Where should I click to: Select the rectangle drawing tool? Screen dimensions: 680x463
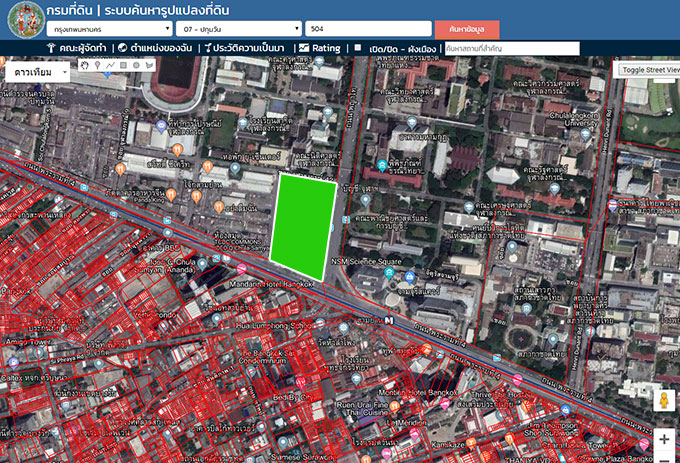(x=124, y=66)
